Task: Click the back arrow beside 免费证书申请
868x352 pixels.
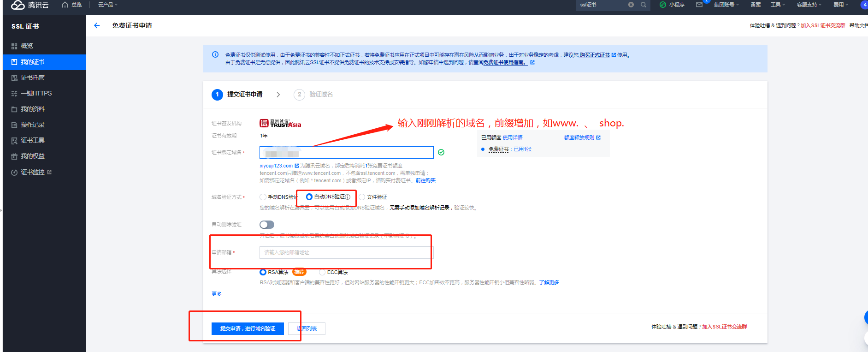Action: click(97, 25)
